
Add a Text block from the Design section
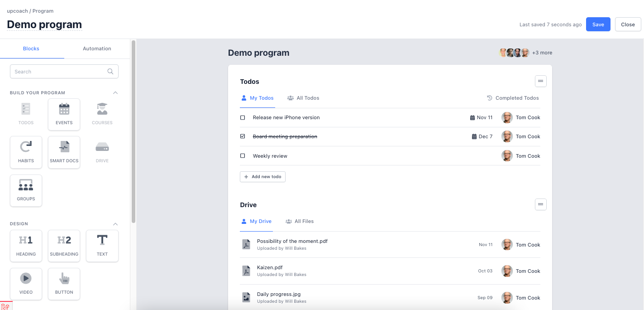pyautogui.click(x=102, y=246)
